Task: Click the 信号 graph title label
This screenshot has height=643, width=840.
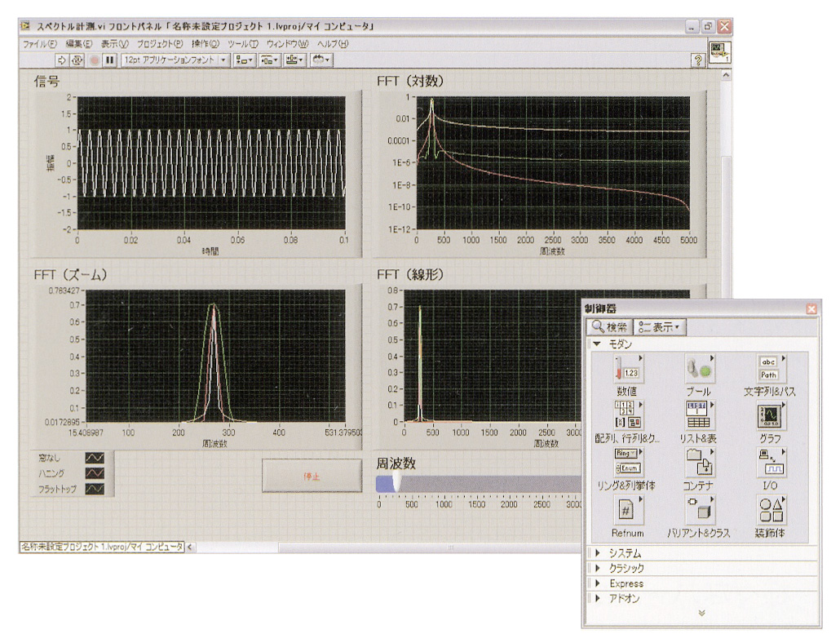Action: (x=46, y=82)
